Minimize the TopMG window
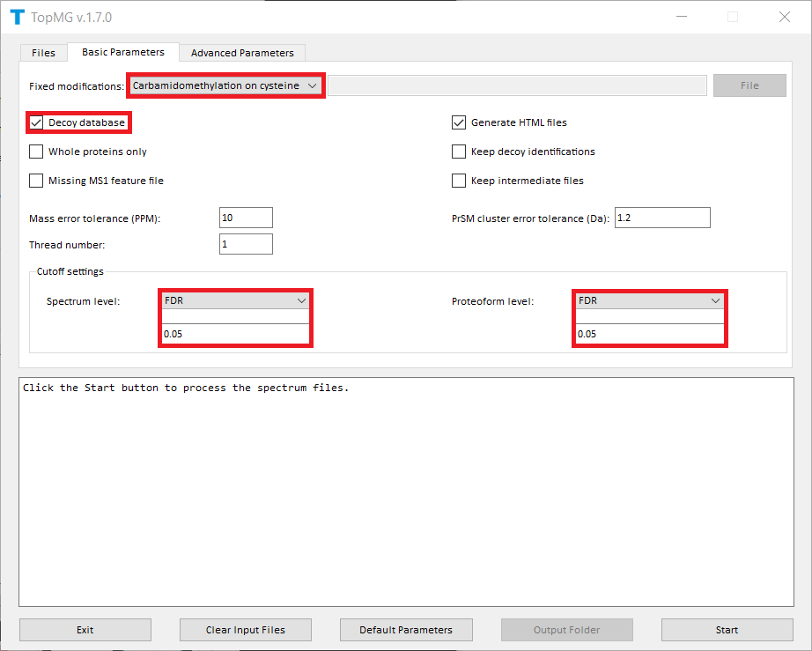Screen dimensions: 812x651 click(681, 17)
